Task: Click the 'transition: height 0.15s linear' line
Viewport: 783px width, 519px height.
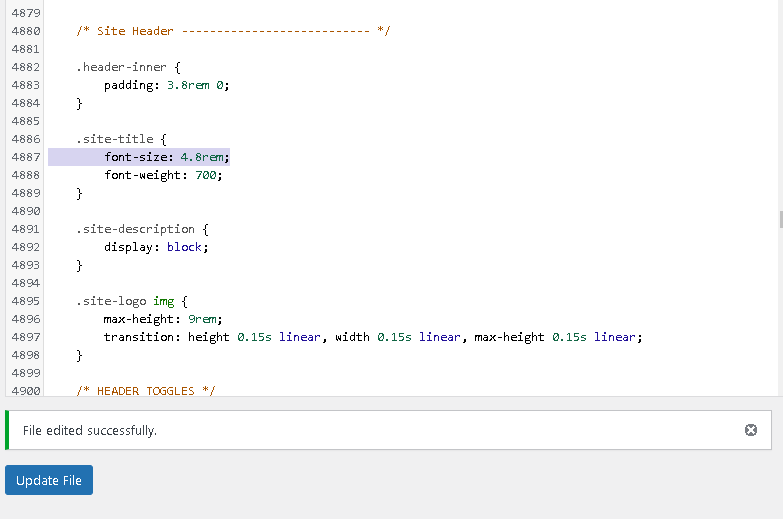Action: (x=373, y=337)
